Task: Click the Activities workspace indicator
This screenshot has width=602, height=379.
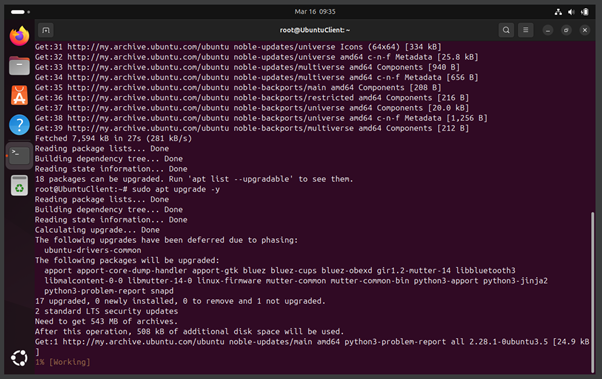Action: (x=20, y=12)
